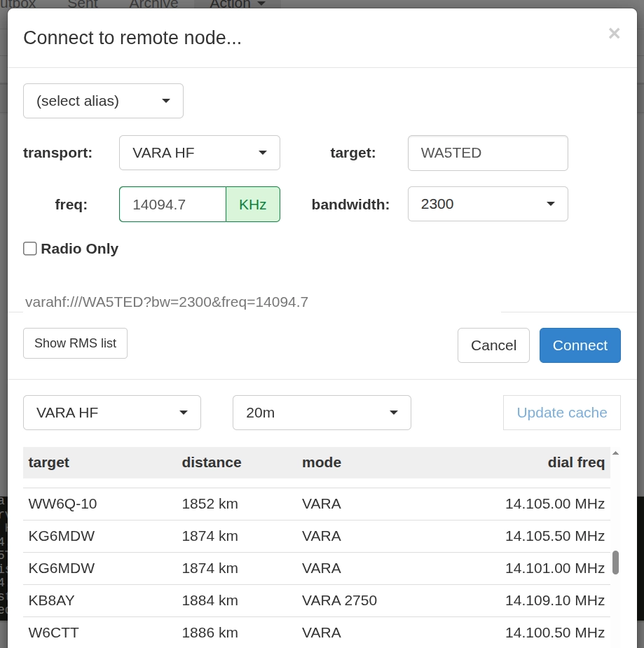Open the 20m band filter dropdown
644x648 pixels.
click(x=322, y=413)
